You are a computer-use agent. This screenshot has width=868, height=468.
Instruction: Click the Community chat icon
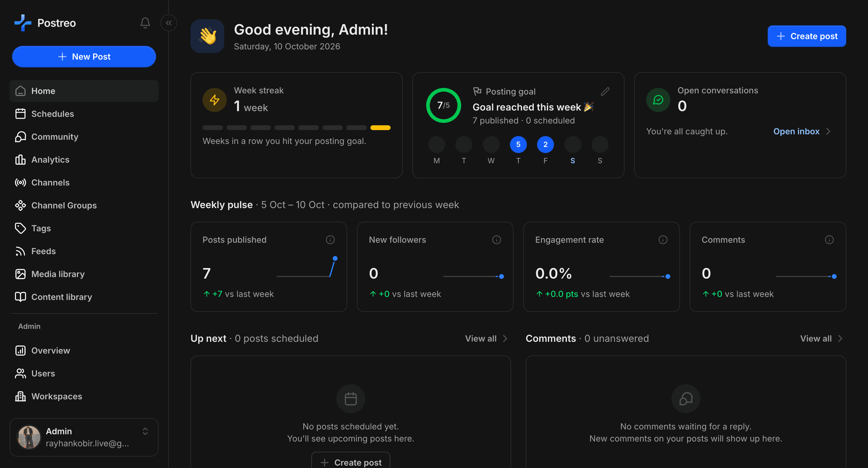[20, 137]
